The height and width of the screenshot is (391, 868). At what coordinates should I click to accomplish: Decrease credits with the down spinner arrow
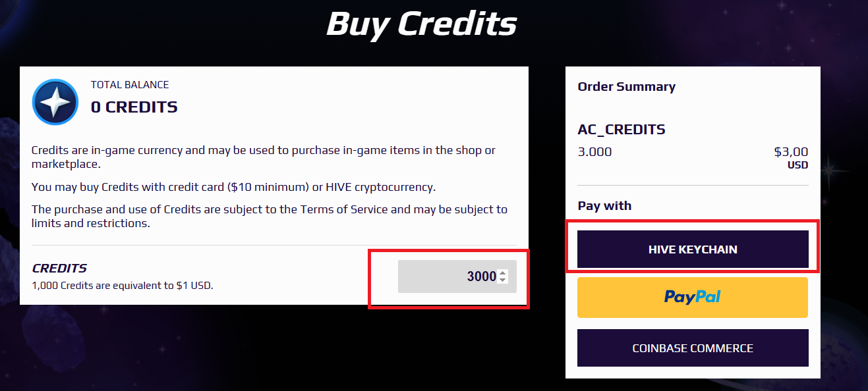pyautogui.click(x=503, y=280)
